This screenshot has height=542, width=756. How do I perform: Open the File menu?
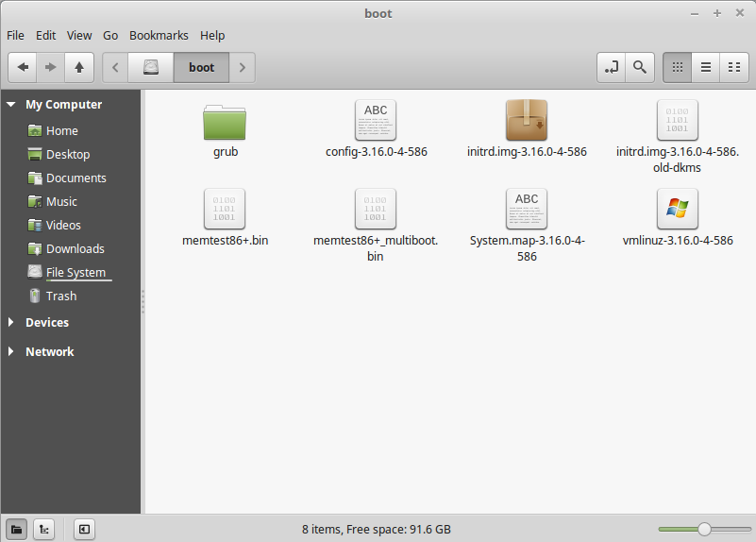15,36
